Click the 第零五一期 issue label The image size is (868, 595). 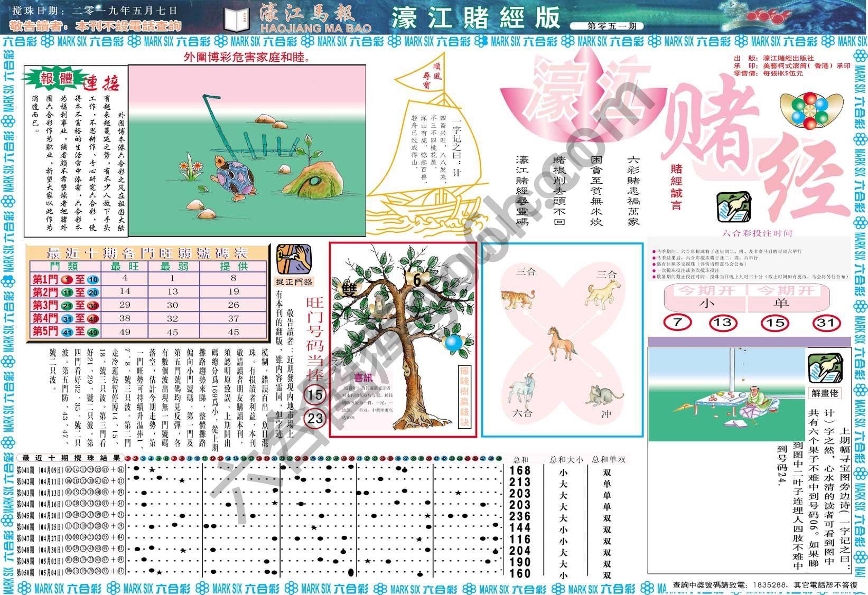point(606,26)
